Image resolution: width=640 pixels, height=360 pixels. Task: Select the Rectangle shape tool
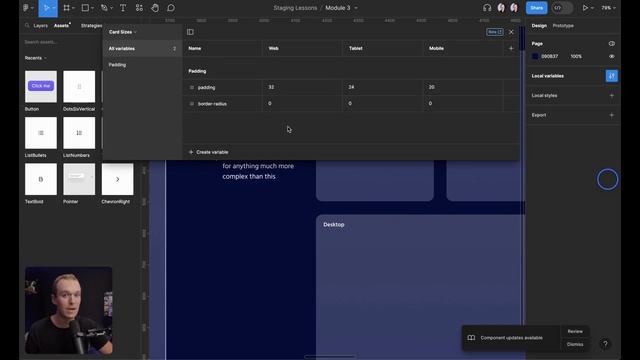(x=85, y=8)
